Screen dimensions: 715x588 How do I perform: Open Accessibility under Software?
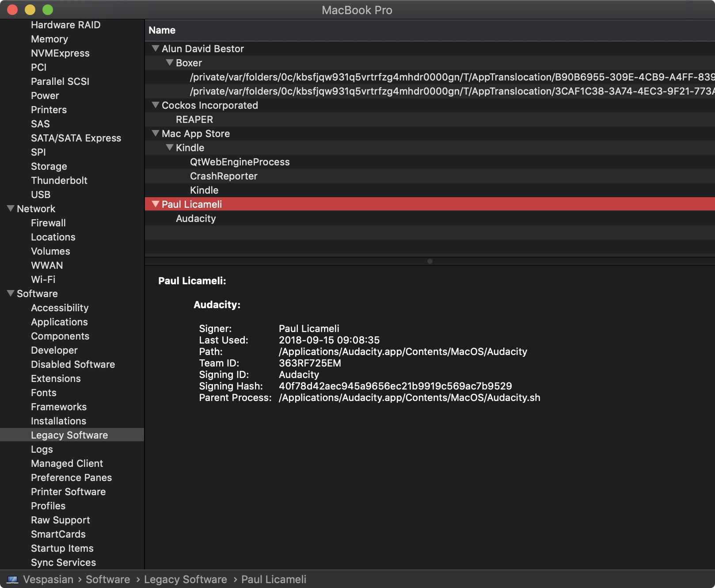point(60,308)
